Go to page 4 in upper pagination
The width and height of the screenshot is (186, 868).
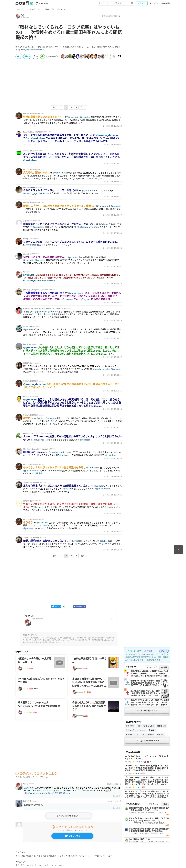[x=76, y=107]
